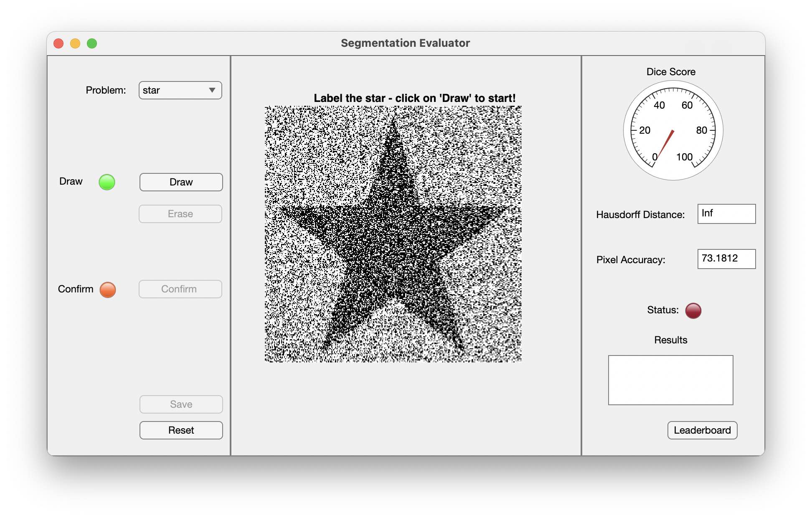Click the red close window button
The height and width of the screenshot is (518, 812).
(x=58, y=43)
